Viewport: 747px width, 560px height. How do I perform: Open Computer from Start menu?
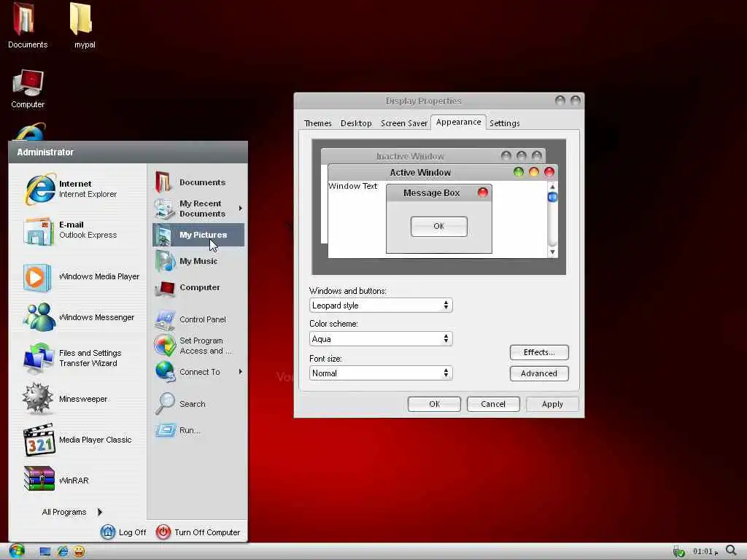198,287
